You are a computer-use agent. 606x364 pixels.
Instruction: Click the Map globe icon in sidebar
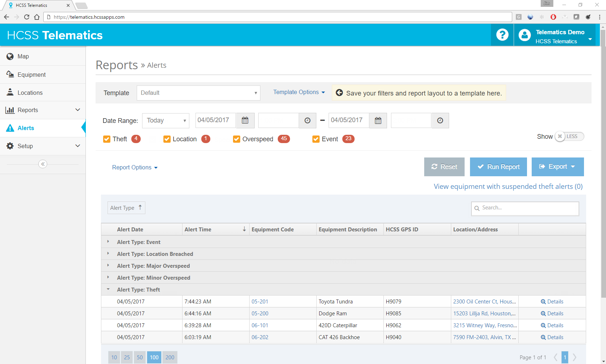click(x=10, y=56)
